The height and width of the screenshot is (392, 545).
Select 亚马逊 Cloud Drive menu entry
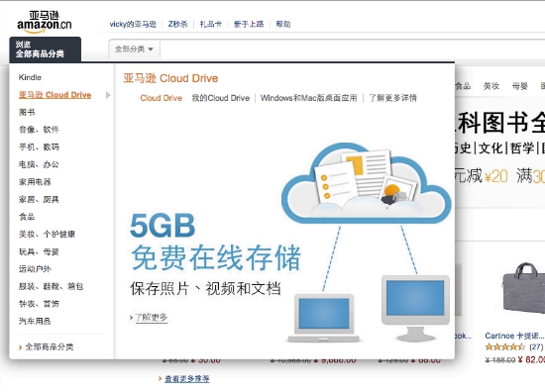tap(54, 95)
